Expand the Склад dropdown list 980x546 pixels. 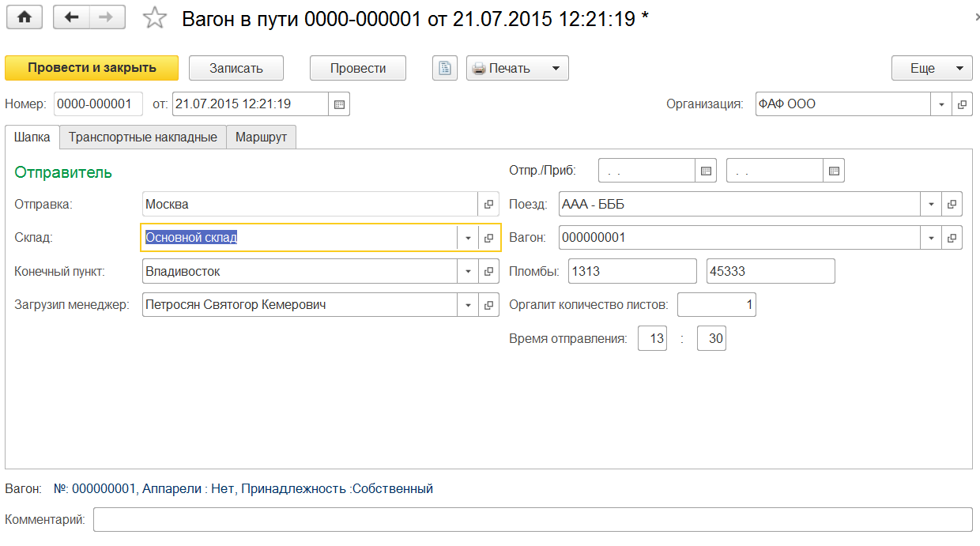pos(468,238)
